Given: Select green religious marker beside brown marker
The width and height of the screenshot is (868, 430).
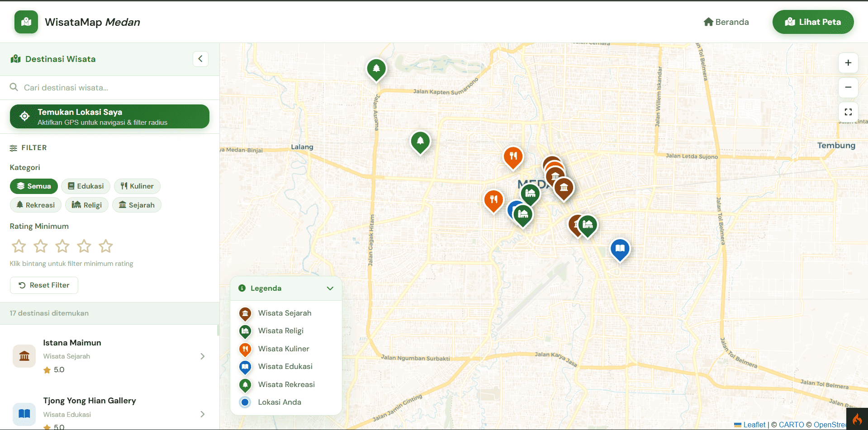Looking at the screenshot, I should (x=588, y=225).
